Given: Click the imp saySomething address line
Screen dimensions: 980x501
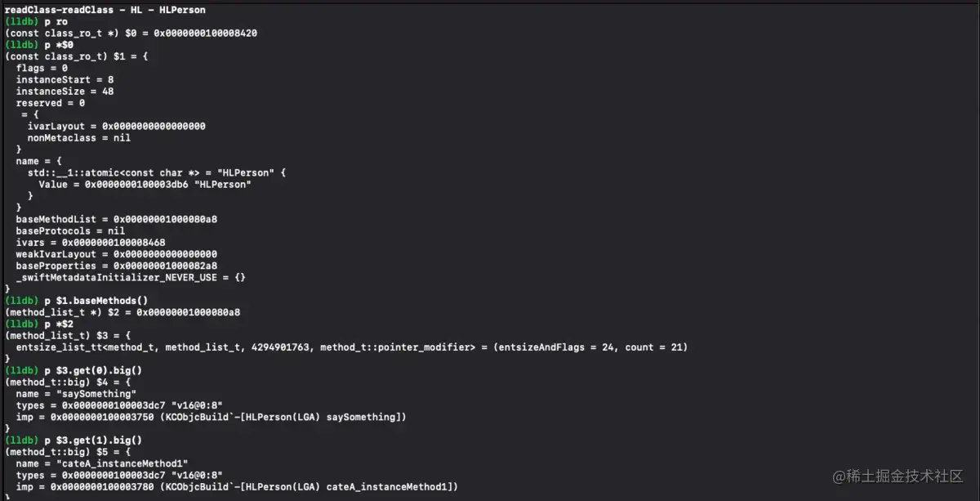Looking at the screenshot, I should coord(211,417).
